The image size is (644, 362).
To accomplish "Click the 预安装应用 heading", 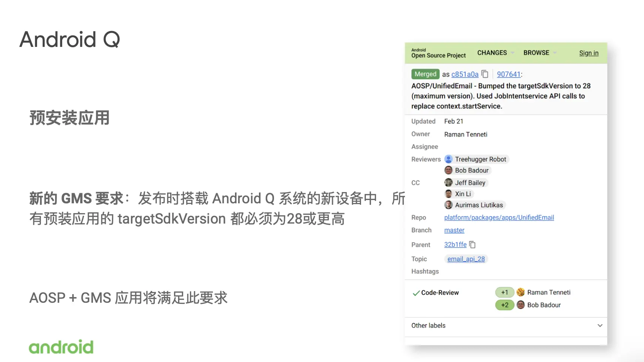I will coord(69,118).
